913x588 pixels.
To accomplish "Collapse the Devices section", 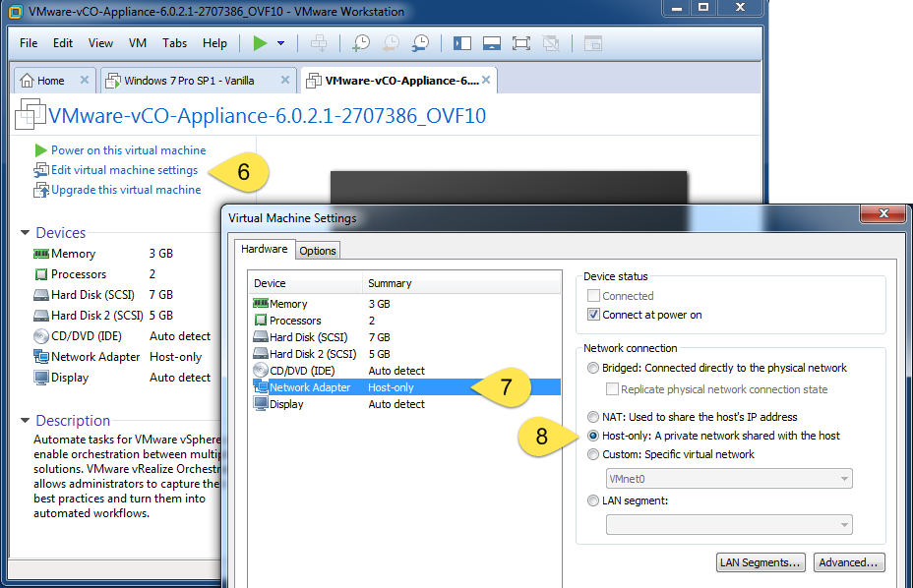I will [25, 232].
